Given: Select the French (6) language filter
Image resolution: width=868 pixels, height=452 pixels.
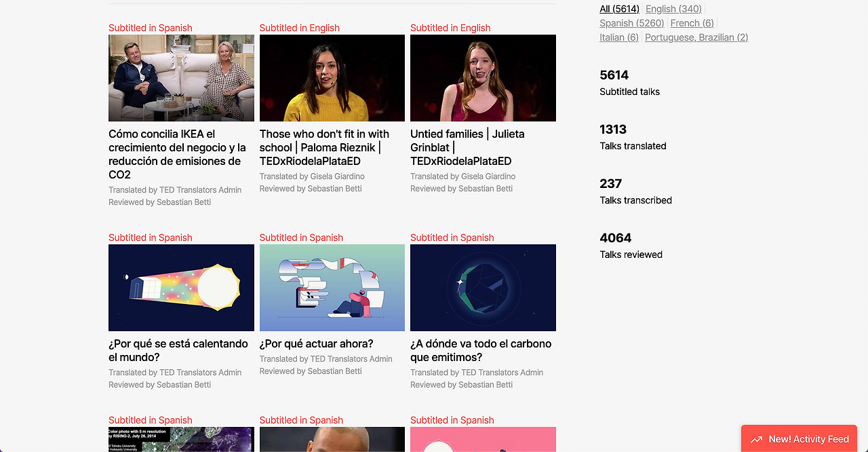Looking at the screenshot, I should pyautogui.click(x=692, y=23).
